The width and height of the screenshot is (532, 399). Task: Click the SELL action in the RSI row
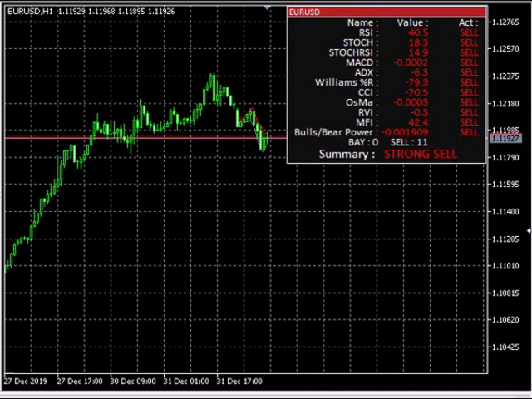coord(469,32)
